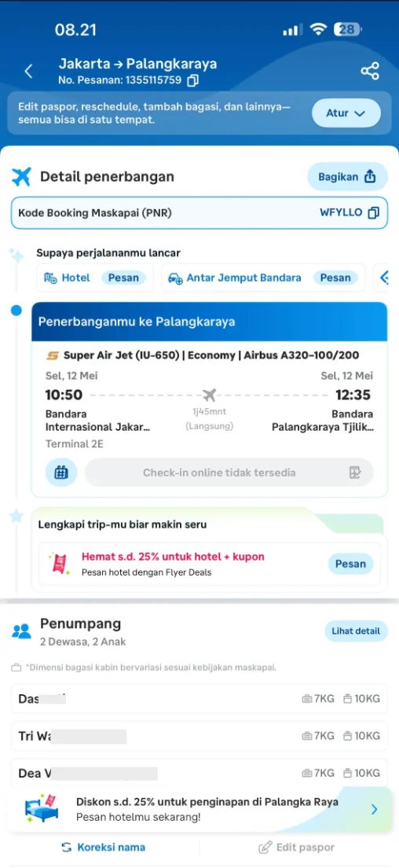Image resolution: width=399 pixels, height=868 pixels.
Task: Copy the PNR booking code WFYLLO
Action: (374, 212)
